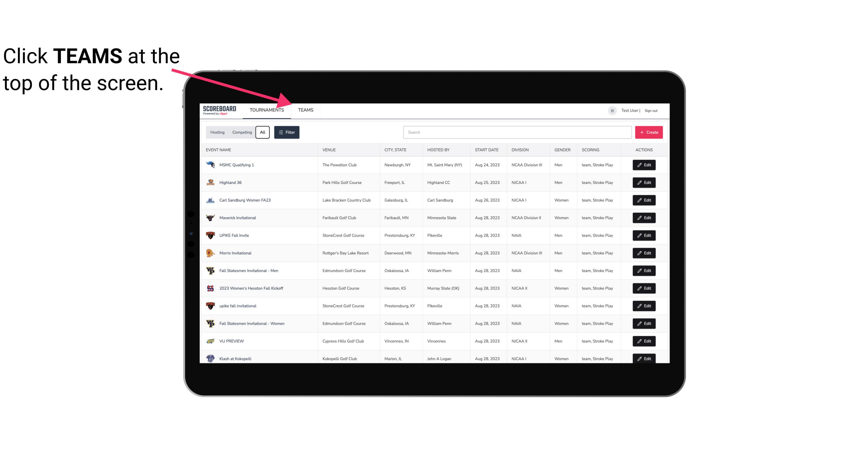Screen dimensions: 868x467
Task: Toggle the Competing filter tab
Action: point(242,132)
